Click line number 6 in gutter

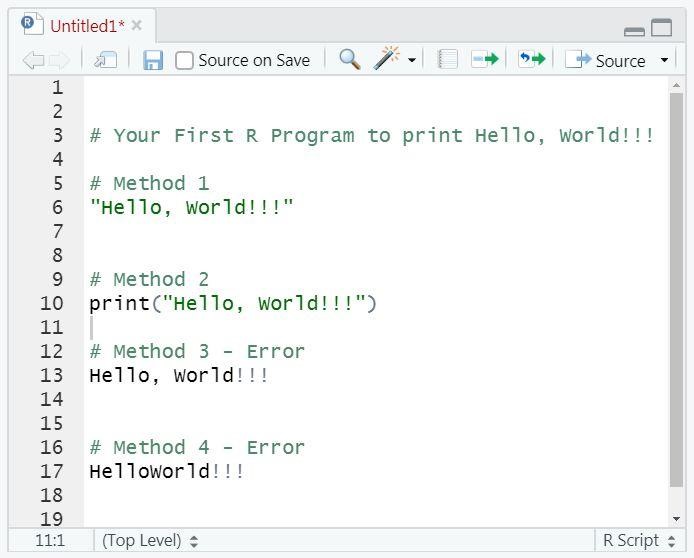tap(58, 207)
